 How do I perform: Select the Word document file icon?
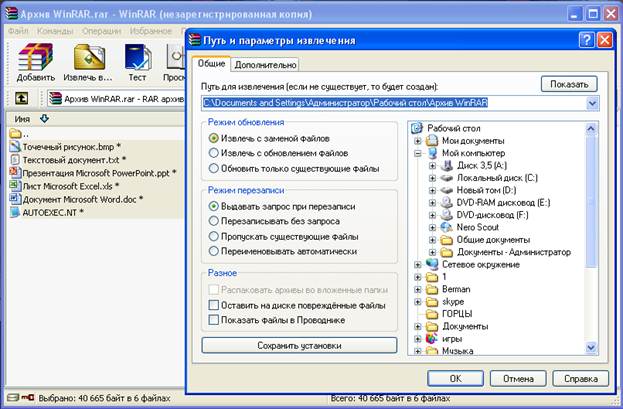pyautogui.click(x=15, y=199)
